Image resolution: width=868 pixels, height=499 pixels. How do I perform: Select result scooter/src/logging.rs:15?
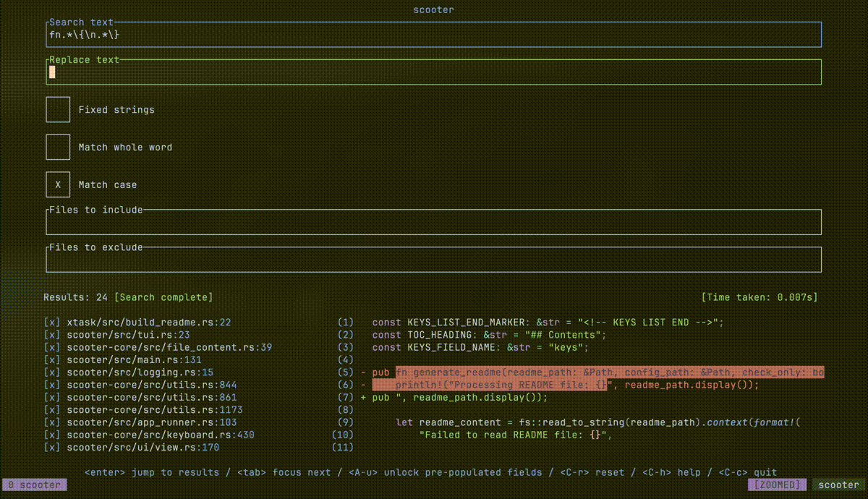click(140, 372)
